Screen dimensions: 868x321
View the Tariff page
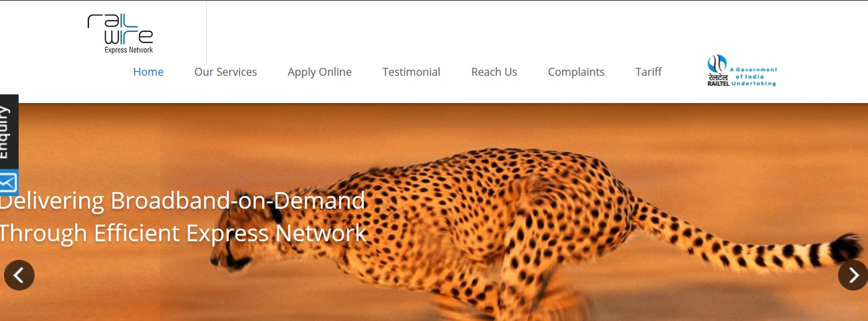pos(649,72)
